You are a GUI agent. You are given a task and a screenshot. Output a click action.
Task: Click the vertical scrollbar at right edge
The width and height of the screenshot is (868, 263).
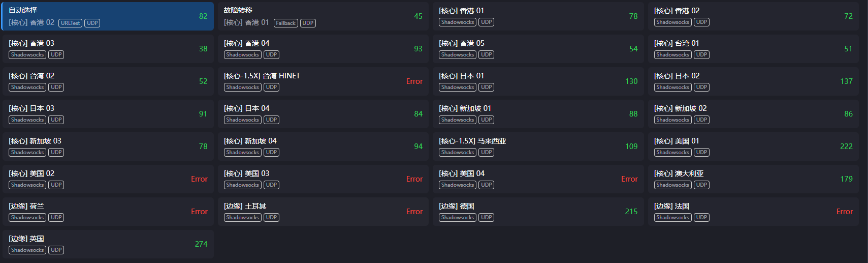tap(864, 131)
